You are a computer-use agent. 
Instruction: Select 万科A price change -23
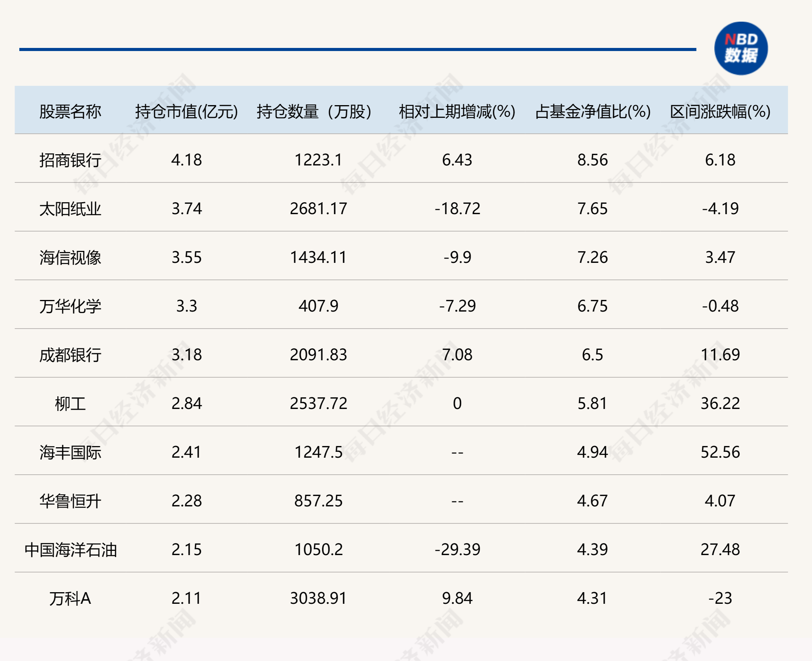click(720, 598)
